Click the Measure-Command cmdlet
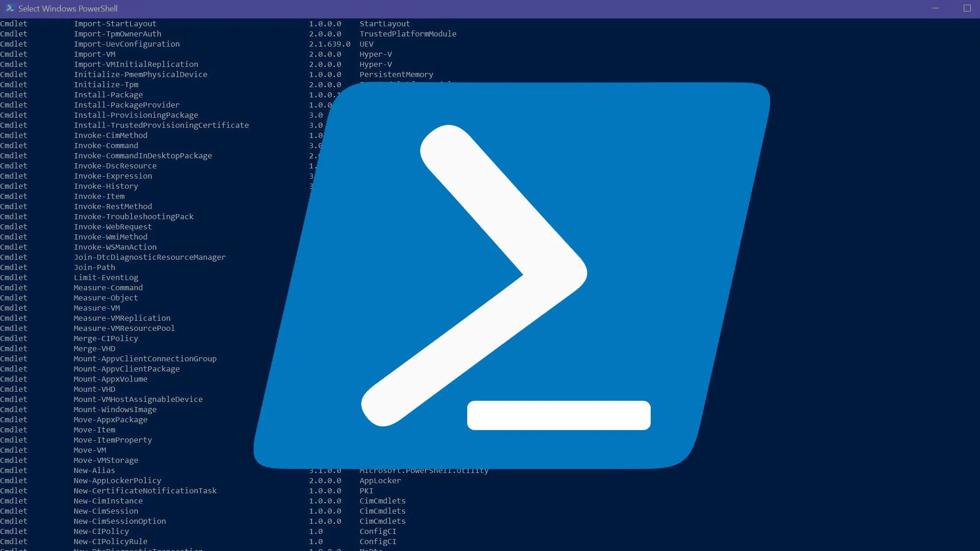The height and width of the screenshot is (551, 980). (108, 288)
